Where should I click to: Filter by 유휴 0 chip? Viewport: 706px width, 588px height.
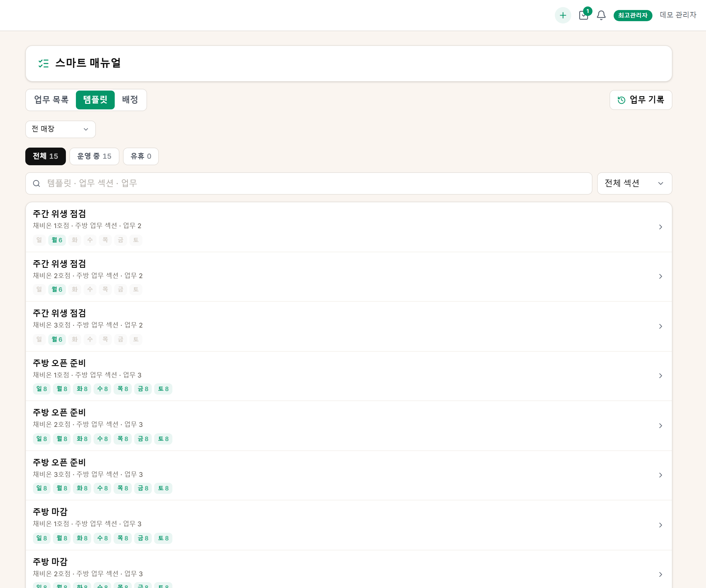[x=141, y=156]
